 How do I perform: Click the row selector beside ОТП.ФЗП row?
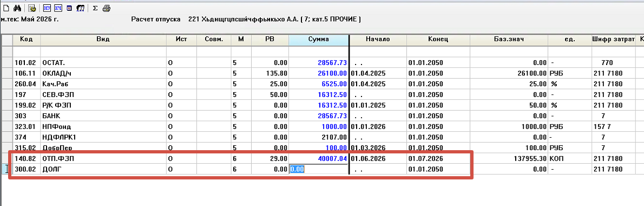8,158
